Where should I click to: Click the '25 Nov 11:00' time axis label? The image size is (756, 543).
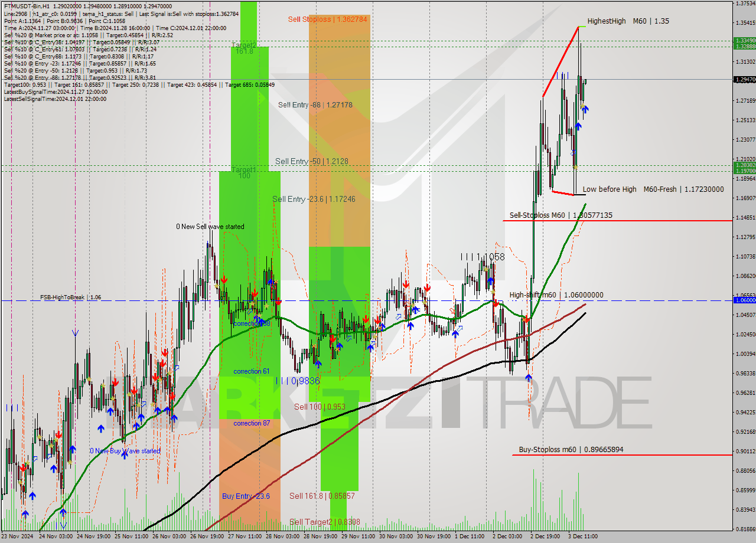coord(132,537)
